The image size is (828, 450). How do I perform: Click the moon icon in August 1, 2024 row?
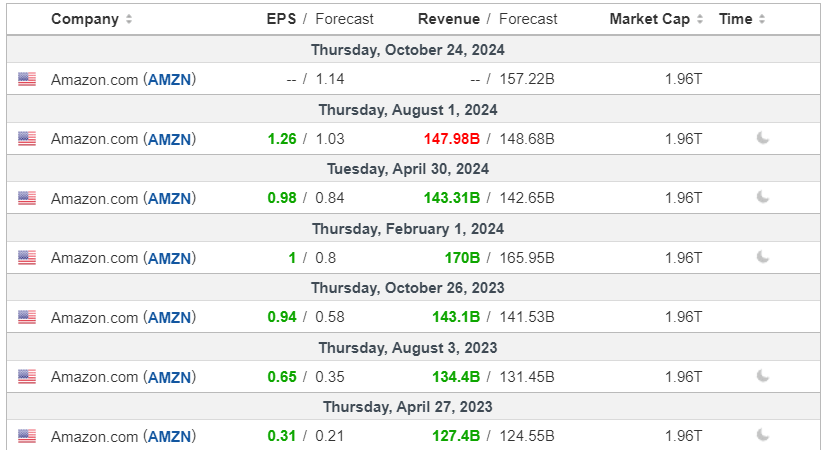point(763,138)
